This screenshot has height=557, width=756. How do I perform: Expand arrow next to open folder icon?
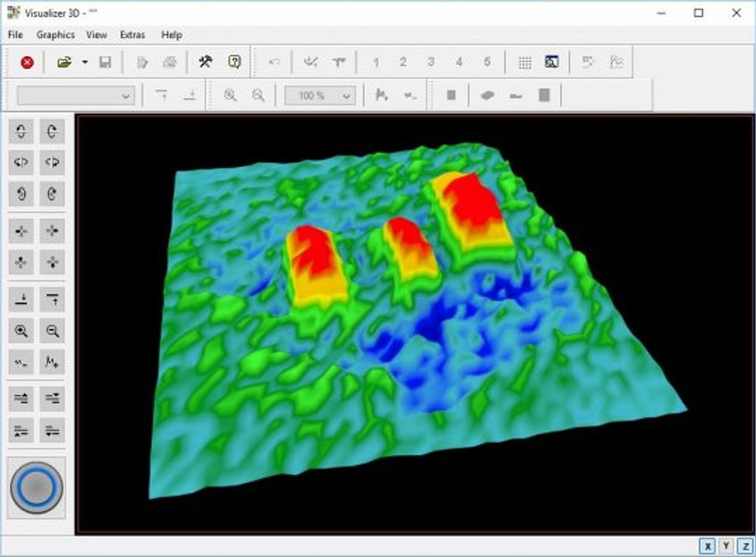pyautogui.click(x=85, y=63)
